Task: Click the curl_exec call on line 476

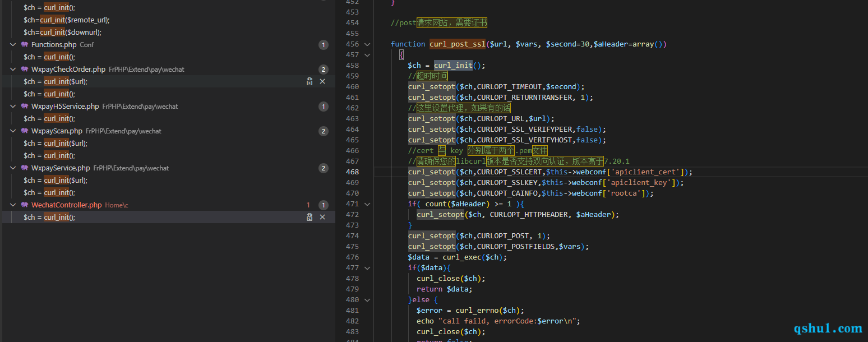Action: tap(462, 257)
